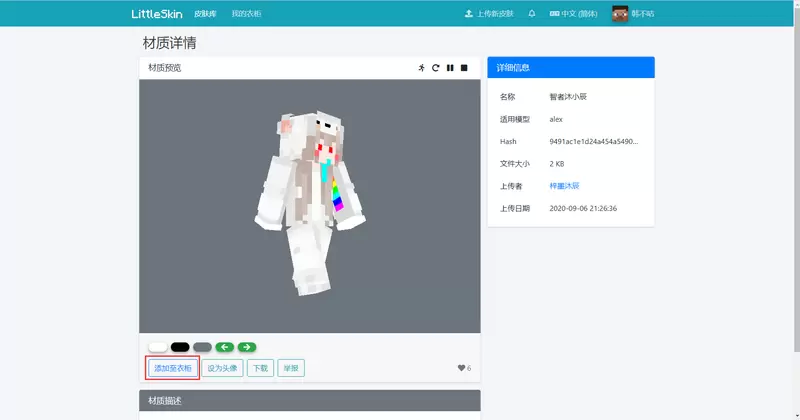This screenshot has width=800, height=420.
Task: Click the model value alex
Action: click(x=556, y=119)
